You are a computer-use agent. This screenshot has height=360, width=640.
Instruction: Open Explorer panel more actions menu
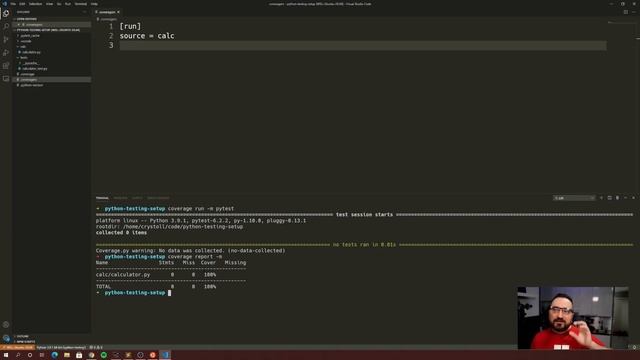pyautogui.click(x=84, y=12)
